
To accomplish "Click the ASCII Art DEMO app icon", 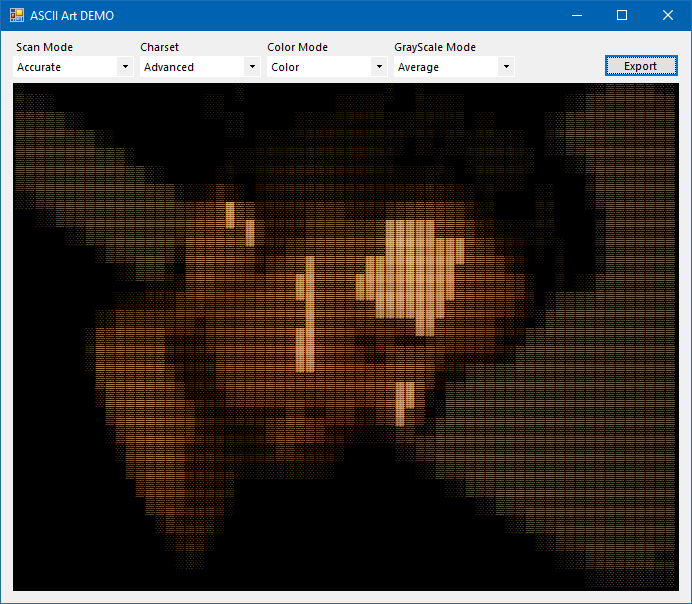I will pos(16,15).
